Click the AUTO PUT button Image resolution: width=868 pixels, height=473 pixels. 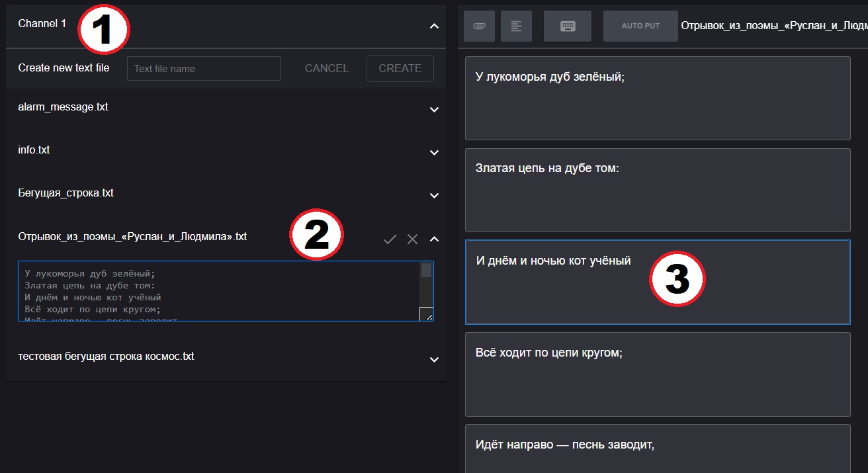640,26
